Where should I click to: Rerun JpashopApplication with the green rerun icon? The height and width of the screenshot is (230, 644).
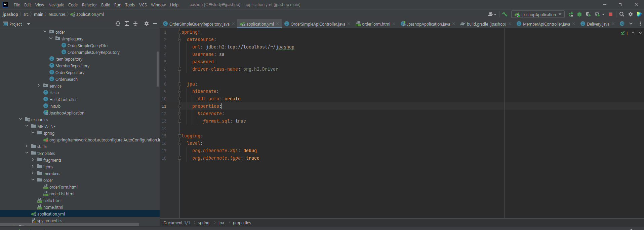[571, 14]
